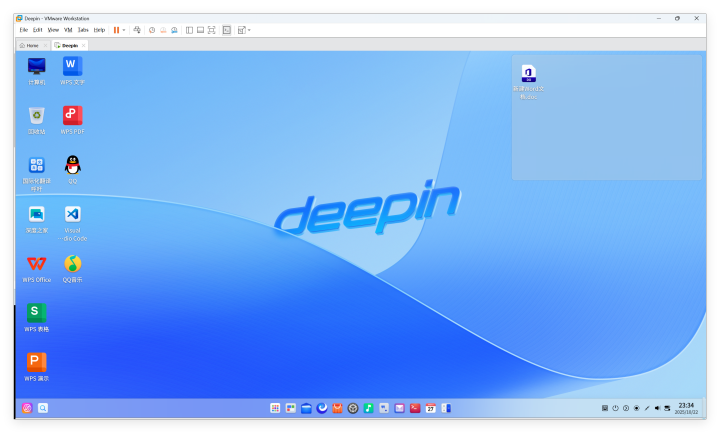Expand the stretch guest dropdown arrow
Viewport: 720px width, 433px height.
(x=249, y=30)
